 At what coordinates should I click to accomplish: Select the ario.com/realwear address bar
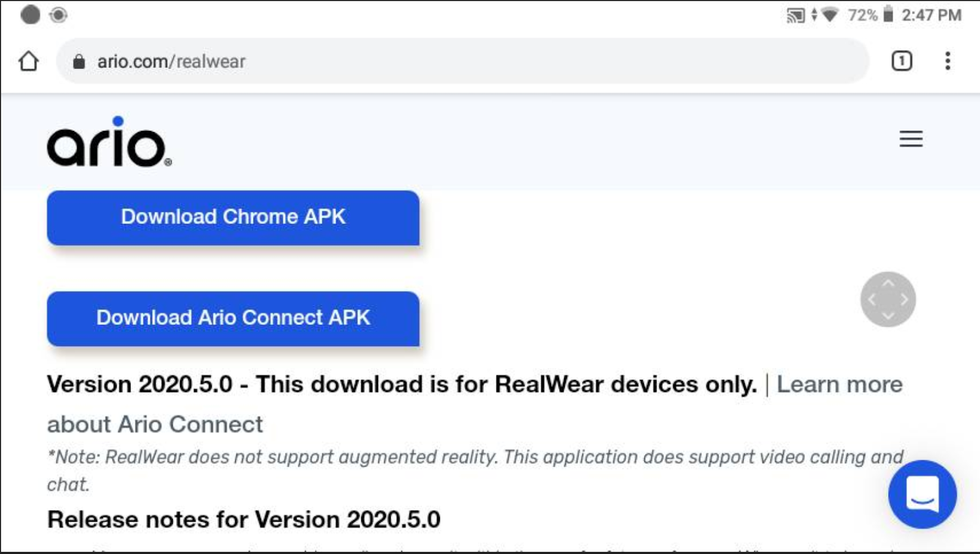(x=462, y=61)
